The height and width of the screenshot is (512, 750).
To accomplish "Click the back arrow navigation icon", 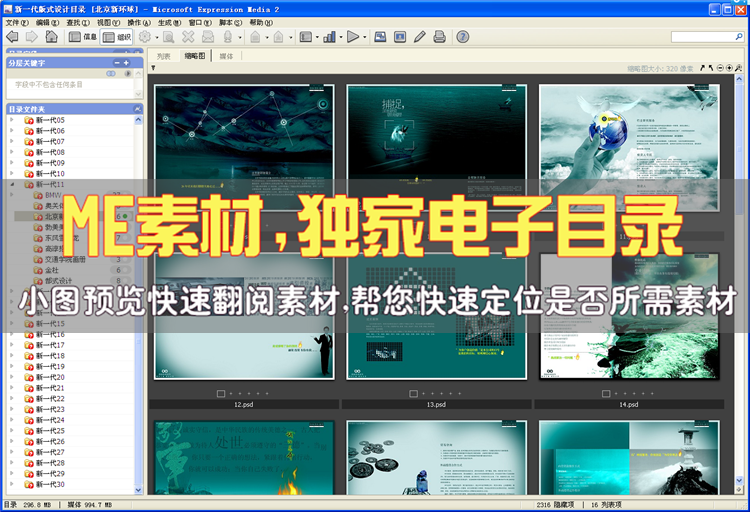I will pos(12,37).
